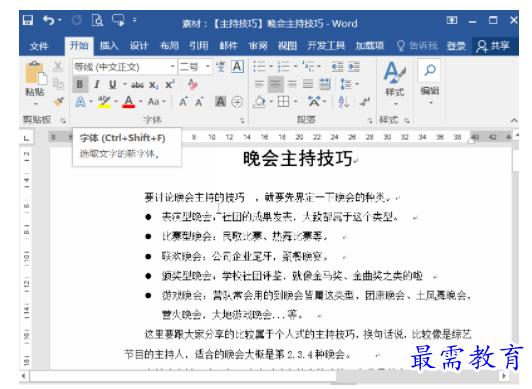Expand the borders dropdown
Screen dimensions: 532x389
tap(296, 101)
